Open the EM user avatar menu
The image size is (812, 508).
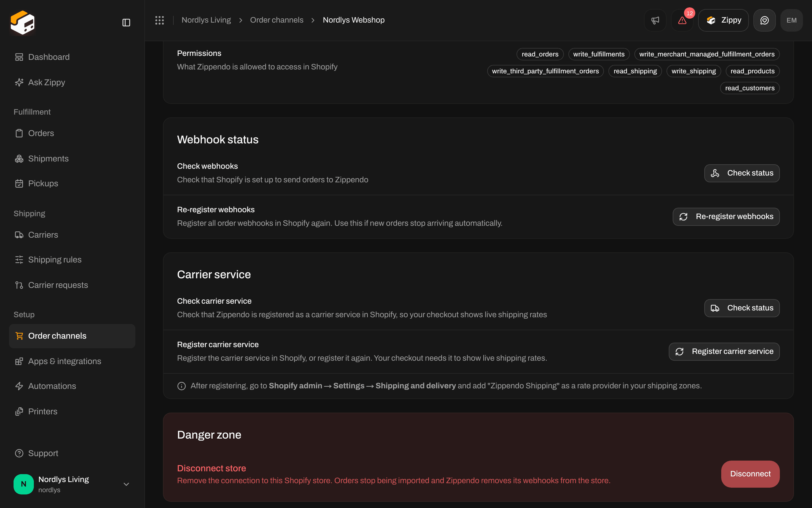coord(791,20)
